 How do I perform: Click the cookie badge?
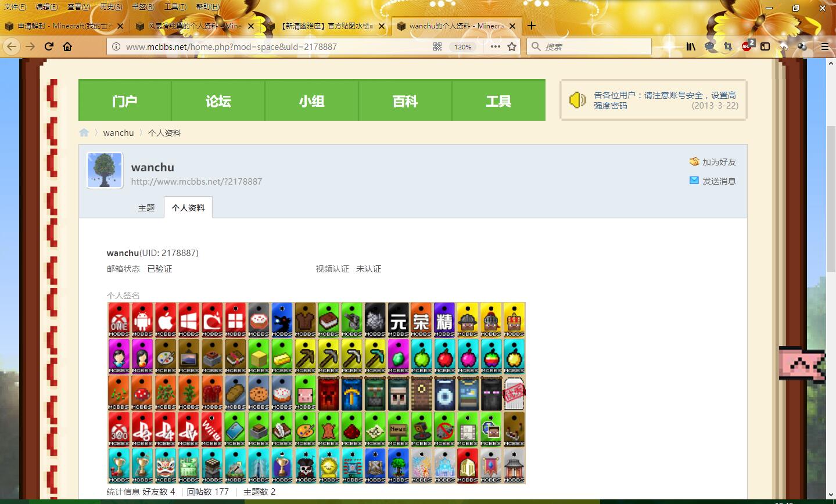259,393
